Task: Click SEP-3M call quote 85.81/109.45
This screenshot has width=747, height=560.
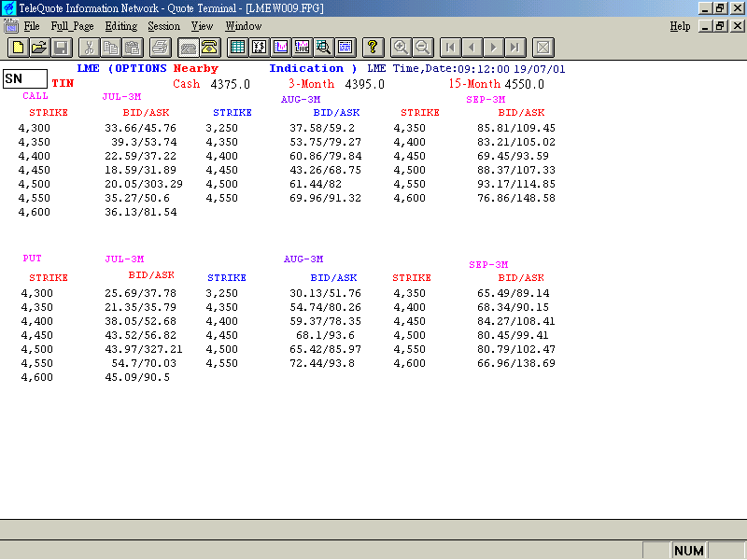Action: (516, 128)
